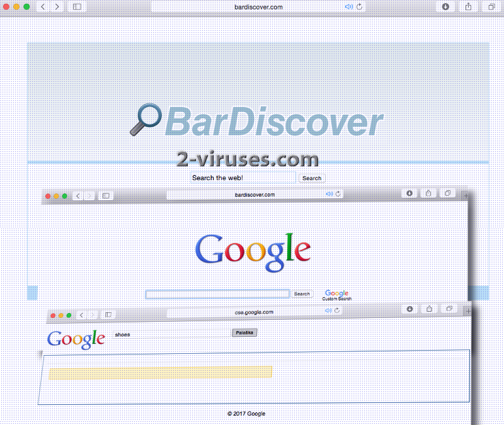Image resolution: width=504 pixels, height=425 pixels.
Task: Go back in the cse.google.com window
Action: [81, 315]
